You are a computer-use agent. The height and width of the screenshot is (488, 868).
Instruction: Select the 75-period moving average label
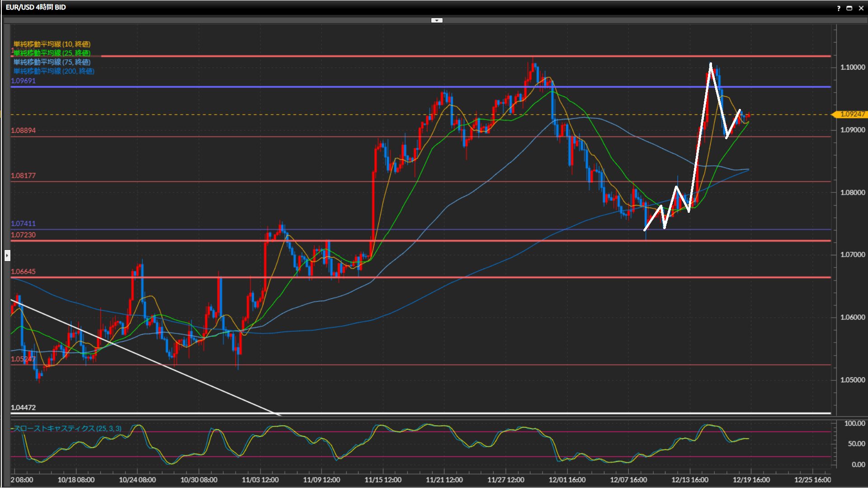[52, 62]
